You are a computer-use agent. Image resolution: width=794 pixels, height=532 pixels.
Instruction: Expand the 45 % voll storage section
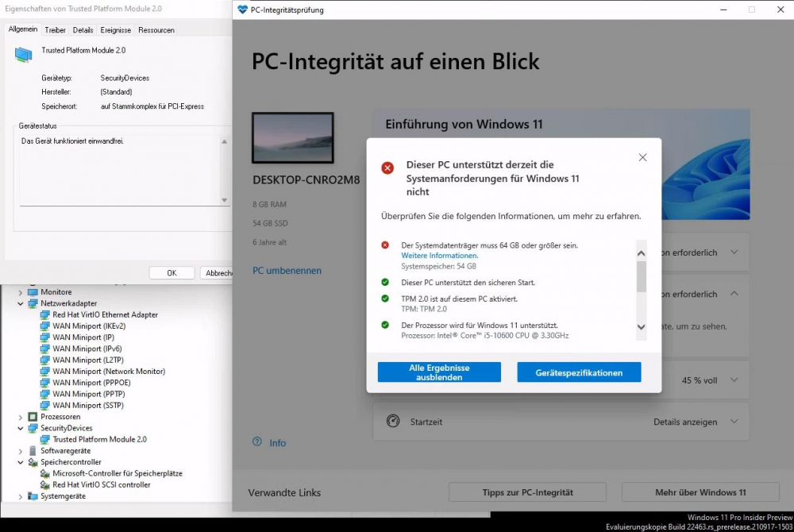click(734, 380)
